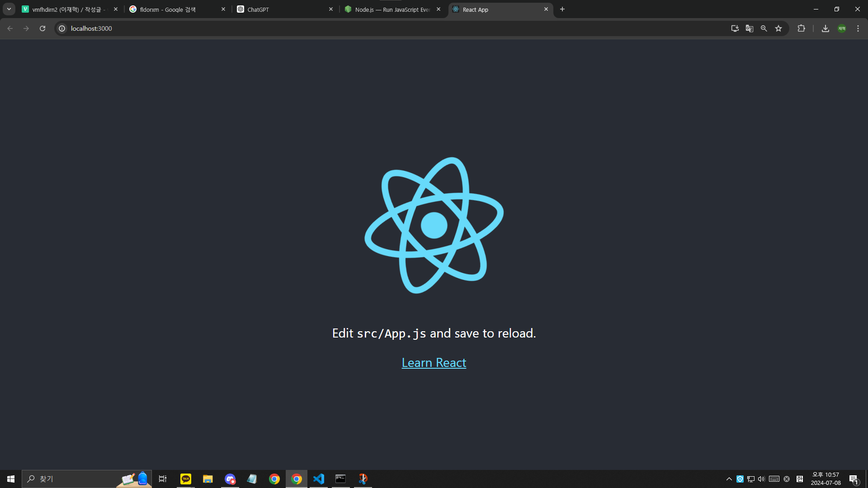The height and width of the screenshot is (488, 868).
Task: Launch VS Code from the taskbar
Action: (x=319, y=479)
